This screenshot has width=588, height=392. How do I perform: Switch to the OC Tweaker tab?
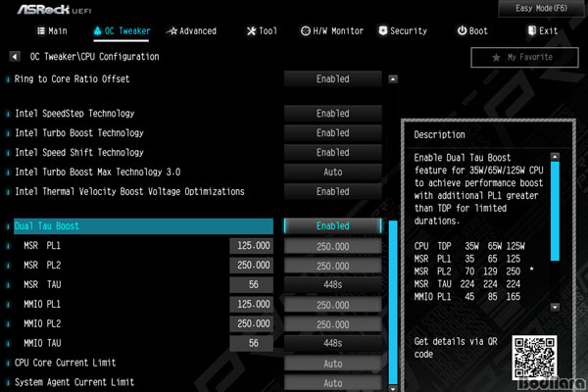pos(122,30)
